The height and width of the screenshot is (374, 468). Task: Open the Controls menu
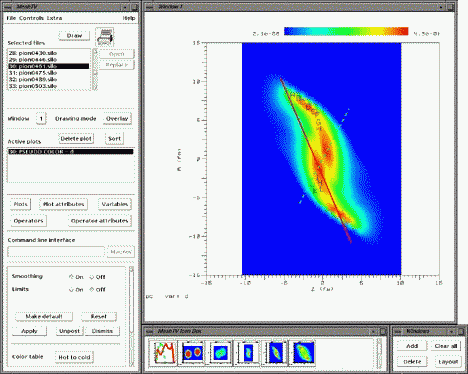click(x=31, y=18)
